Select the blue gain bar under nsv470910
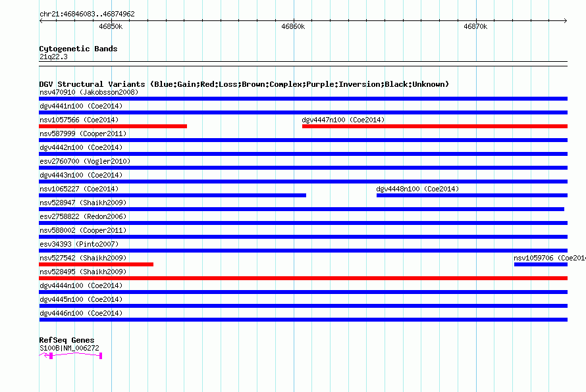Screen dimensions: 586x392 coord(303,99)
